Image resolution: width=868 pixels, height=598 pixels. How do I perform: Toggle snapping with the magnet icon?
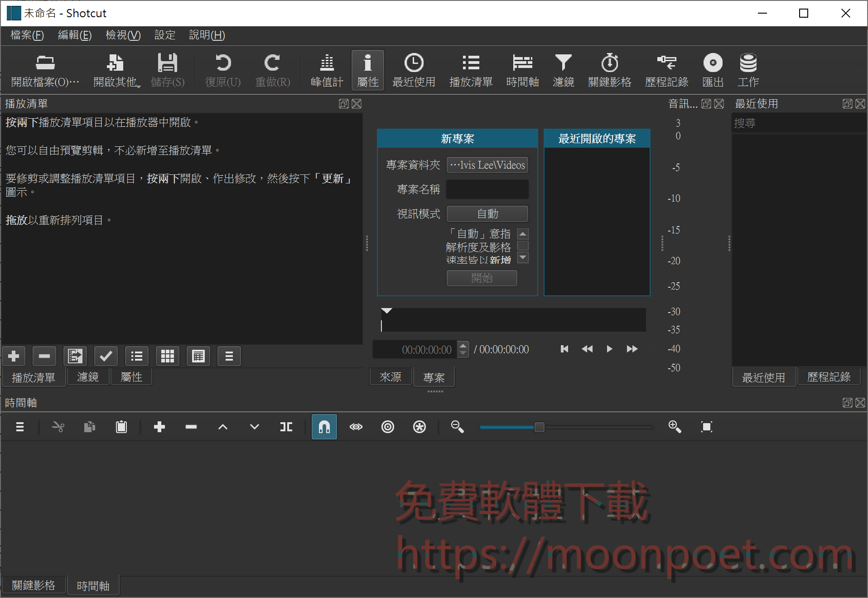pyautogui.click(x=324, y=426)
